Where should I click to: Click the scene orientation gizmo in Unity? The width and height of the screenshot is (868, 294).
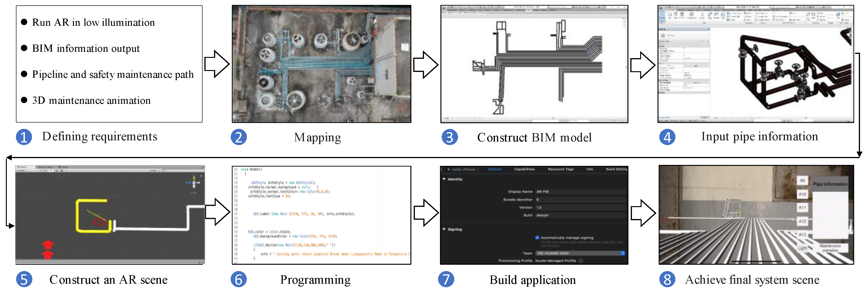point(194,182)
